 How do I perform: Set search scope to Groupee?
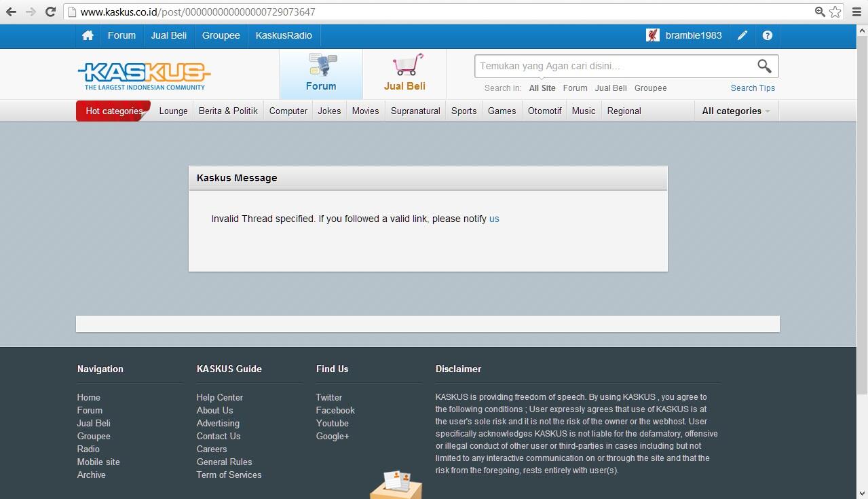tap(650, 88)
